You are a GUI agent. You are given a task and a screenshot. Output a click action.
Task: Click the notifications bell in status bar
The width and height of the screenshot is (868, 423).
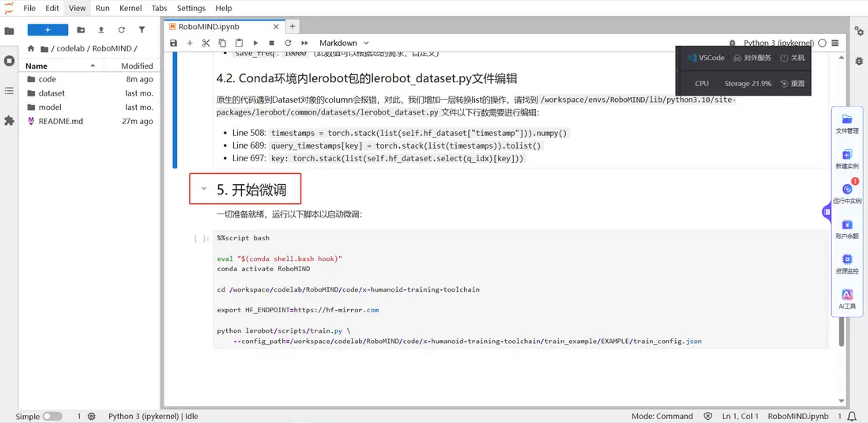[x=853, y=417]
